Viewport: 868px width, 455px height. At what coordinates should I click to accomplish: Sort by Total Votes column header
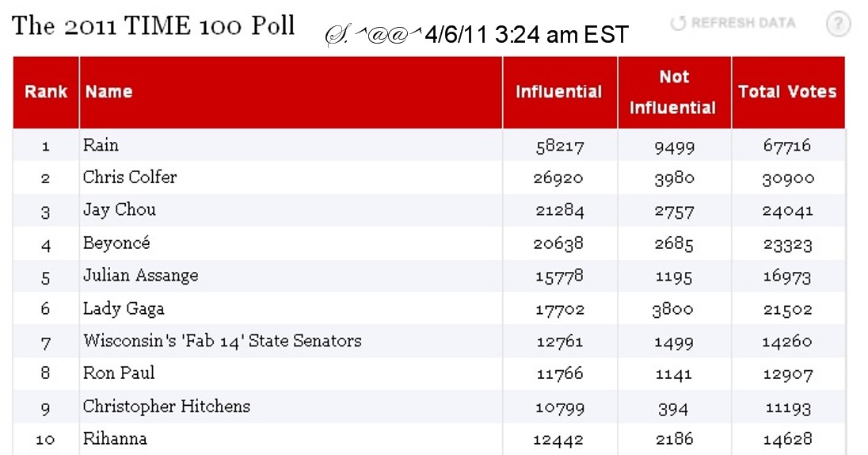[787, 92]
